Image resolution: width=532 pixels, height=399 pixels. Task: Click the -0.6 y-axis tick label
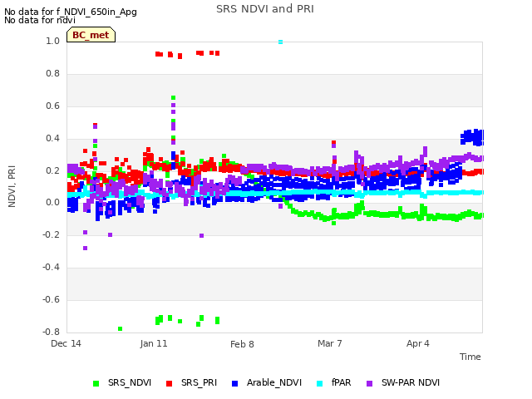tap(51, 299)
